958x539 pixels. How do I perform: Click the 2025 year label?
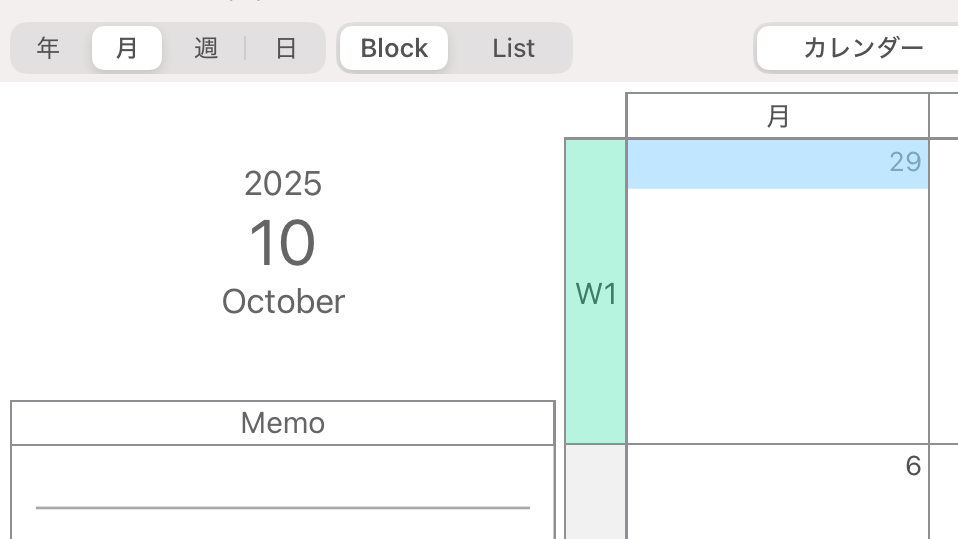click(x=283, y=184)
